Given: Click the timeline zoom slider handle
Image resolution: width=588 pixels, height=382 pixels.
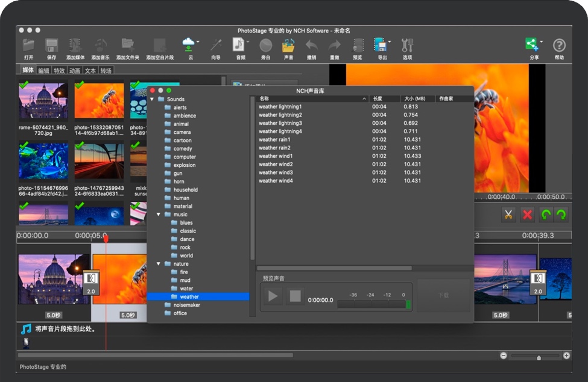Looking at the screenshot, I should [x=539, y=357].
